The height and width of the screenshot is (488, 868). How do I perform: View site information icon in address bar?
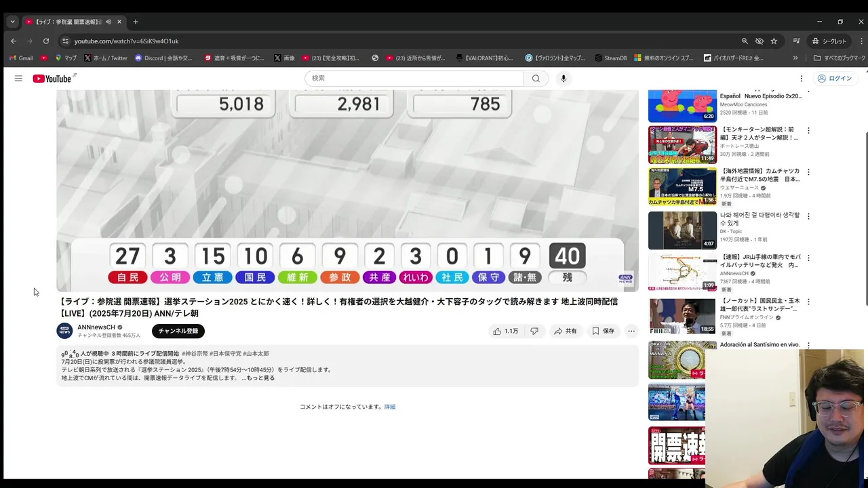pyautogui.click(x=65, y=41)
